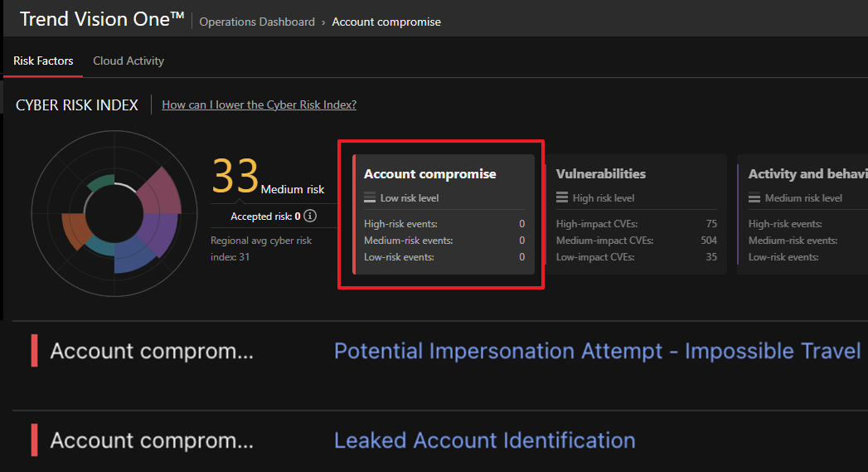Open Potential Impersonation Attempt - Impossible Travel
868x472 pixels.
point(597,351)
